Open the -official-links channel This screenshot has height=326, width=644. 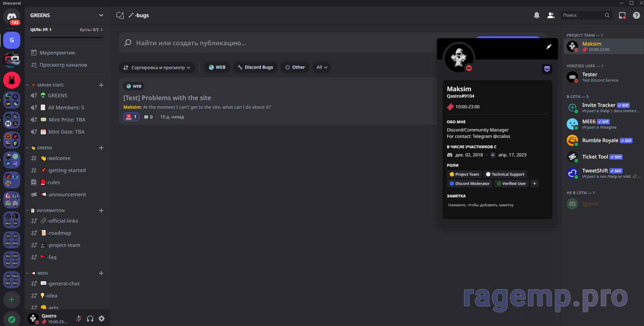[x=67, y=221]
